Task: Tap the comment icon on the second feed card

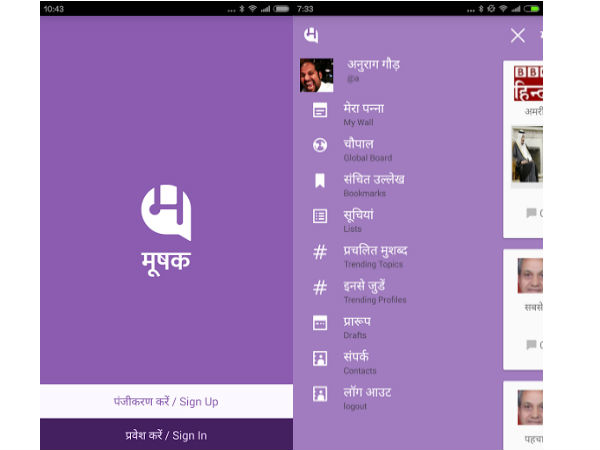Action: tap(531, 345)
